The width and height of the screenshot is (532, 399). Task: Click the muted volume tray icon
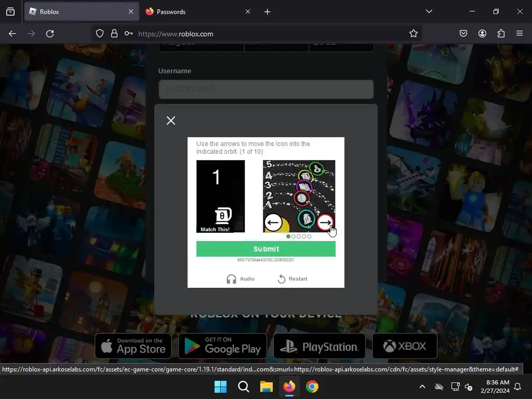(x=469, y=387)
